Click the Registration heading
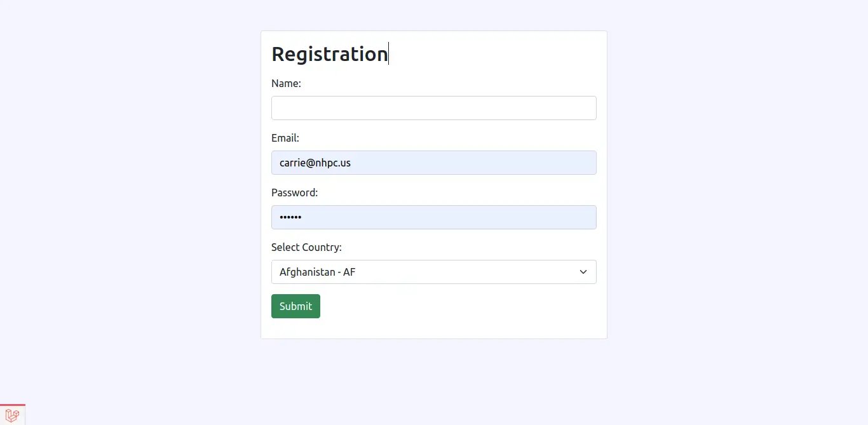 pos(329,54)
